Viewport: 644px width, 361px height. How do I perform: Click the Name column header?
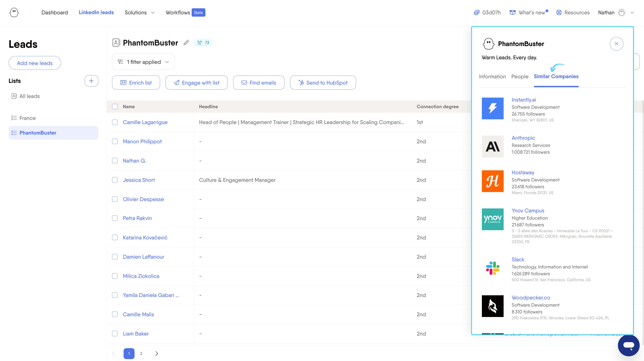click(x=129, y=107)
